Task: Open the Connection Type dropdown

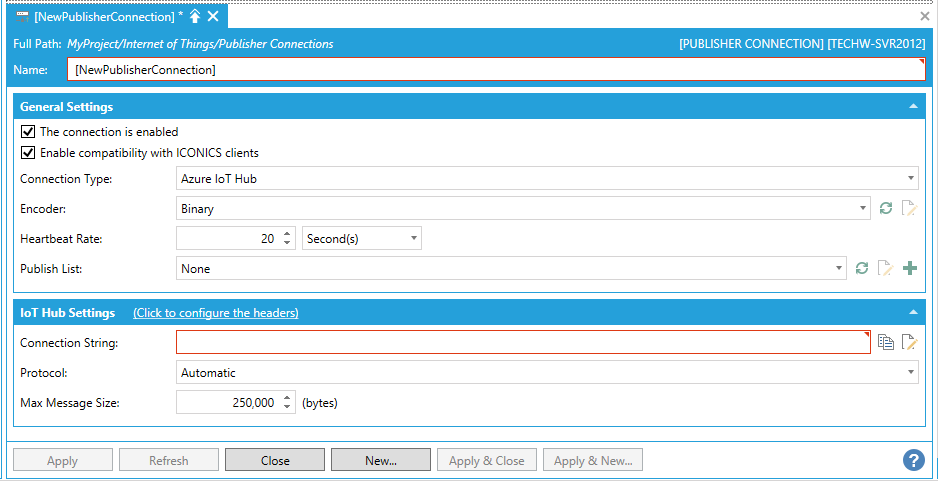Action: pos(547,179)
